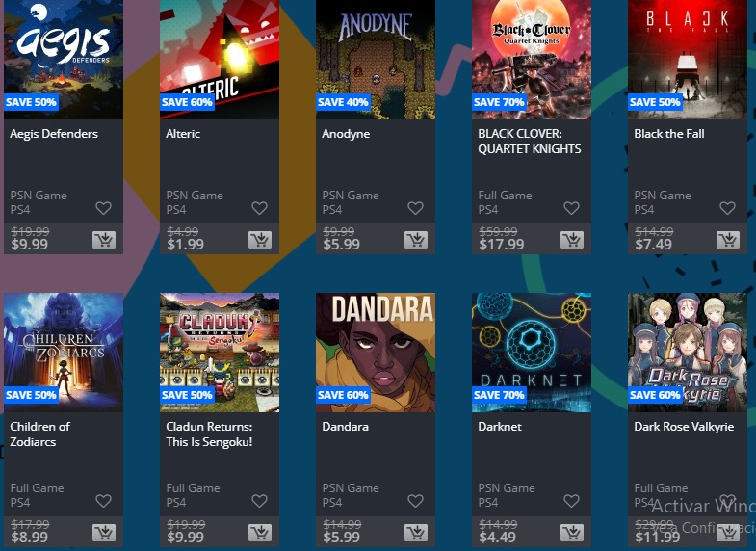Toggle wishlist heart for Dandara
This screenshot has width=756, height=551.
(416, 501)
